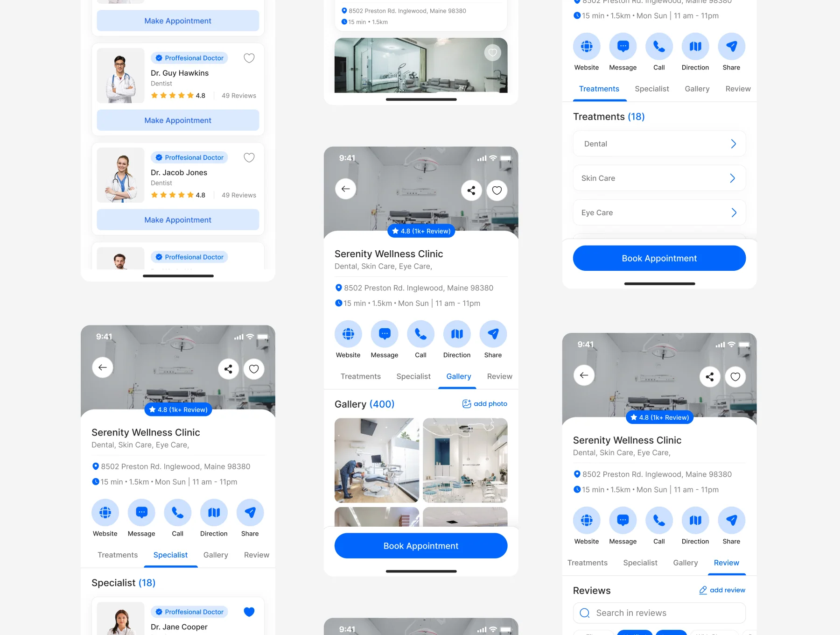Tap '49 Reviews' on Dr. Jacob Jones card
The width and height of the screenshot is (840, 635).
(x=239, y=195)
